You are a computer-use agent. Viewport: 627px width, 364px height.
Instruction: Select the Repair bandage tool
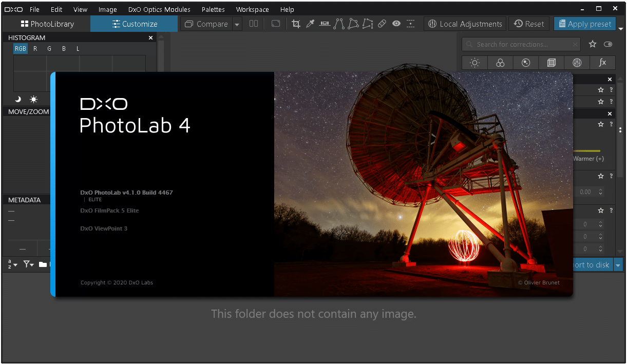[x=382, y=24]
